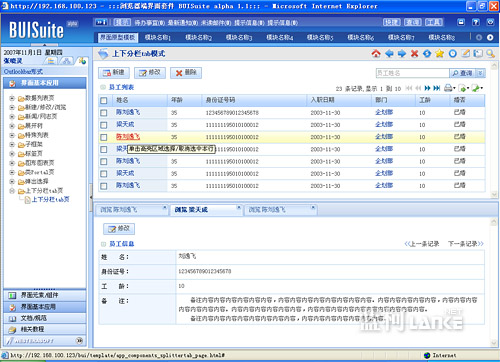Open 界面元素/组件 sidebar panel
Viewport: 500px width, 362px height.
coord(45,295)
